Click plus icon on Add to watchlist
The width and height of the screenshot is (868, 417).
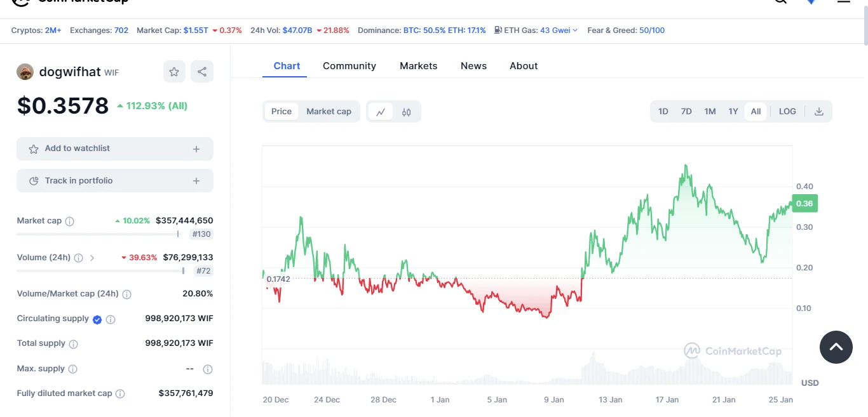pyautogui.click(x=196, y=149)
